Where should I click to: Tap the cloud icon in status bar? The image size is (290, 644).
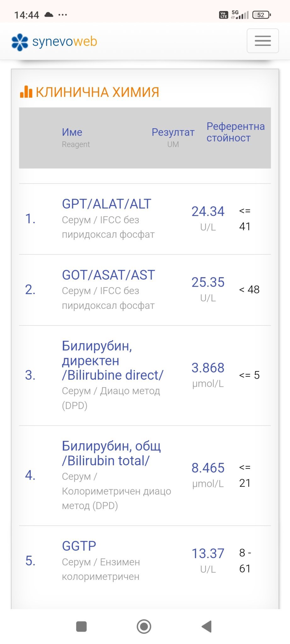tap(49, 14)
